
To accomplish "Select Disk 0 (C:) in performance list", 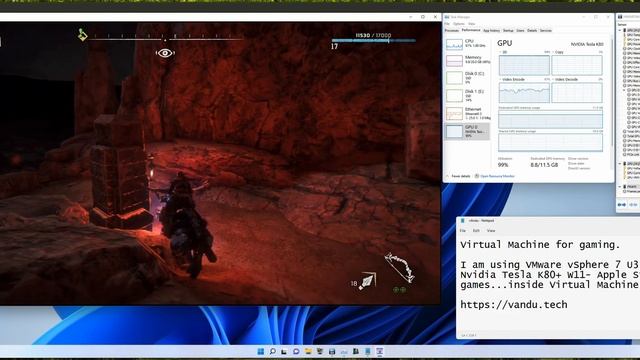I will click(x=467, y=78).
